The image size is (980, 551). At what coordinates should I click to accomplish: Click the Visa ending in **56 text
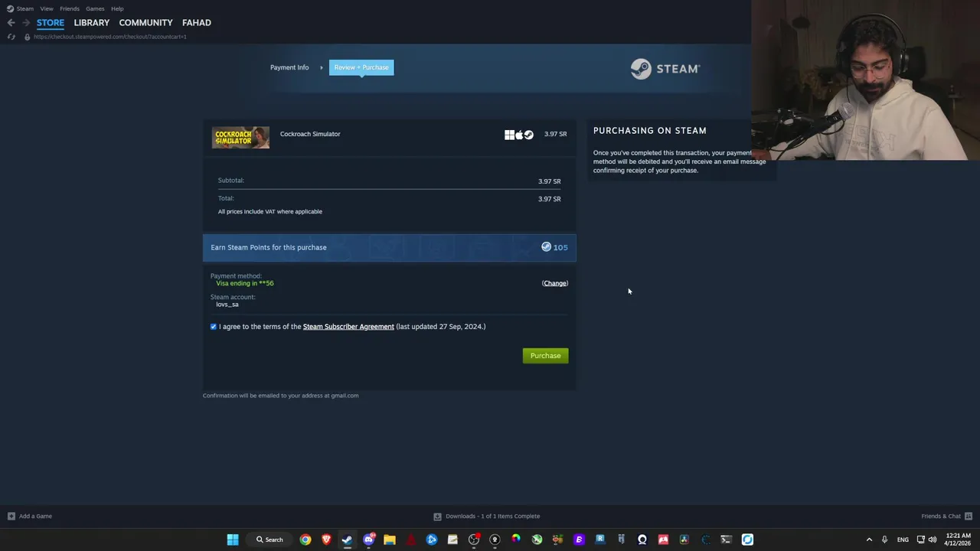click(x=245, y=283)
